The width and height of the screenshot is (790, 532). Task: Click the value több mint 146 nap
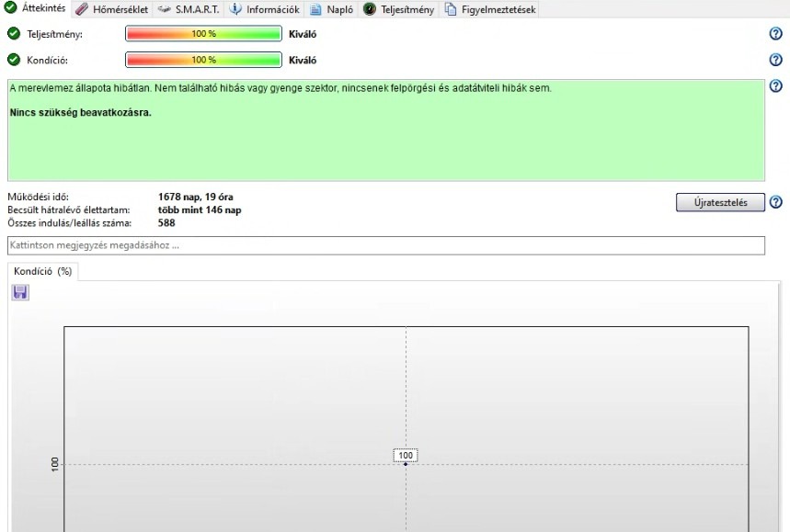coord(200,209)
